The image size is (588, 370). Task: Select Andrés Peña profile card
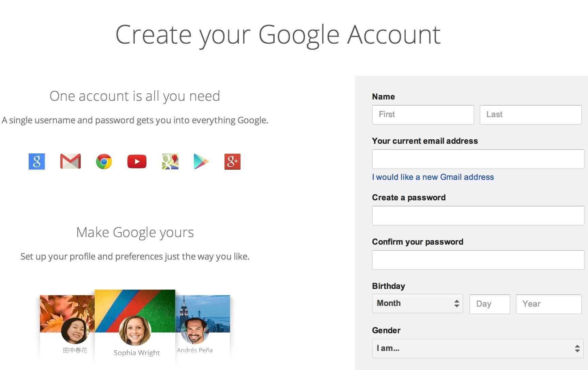pos(203,327)
